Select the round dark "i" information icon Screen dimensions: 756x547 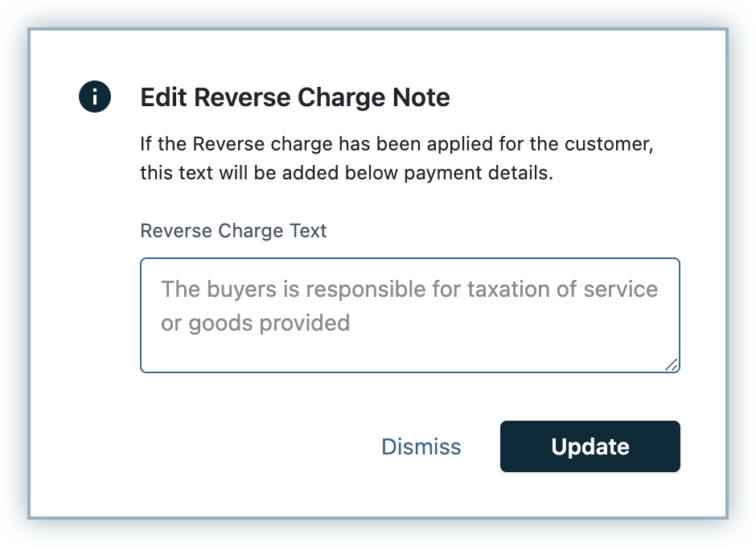(x=94, y=98)
